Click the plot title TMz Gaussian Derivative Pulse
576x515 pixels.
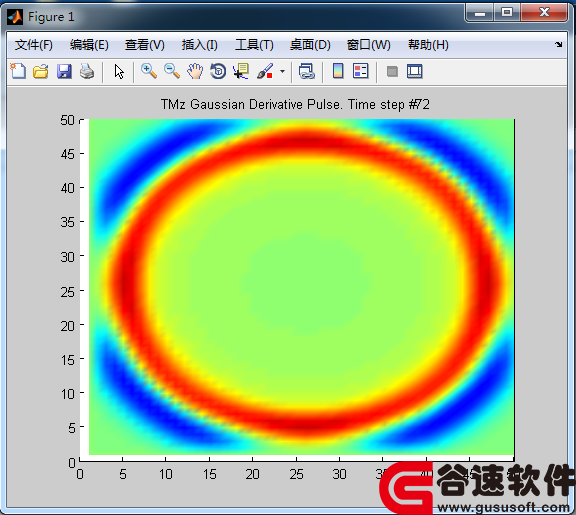[295, 104]
